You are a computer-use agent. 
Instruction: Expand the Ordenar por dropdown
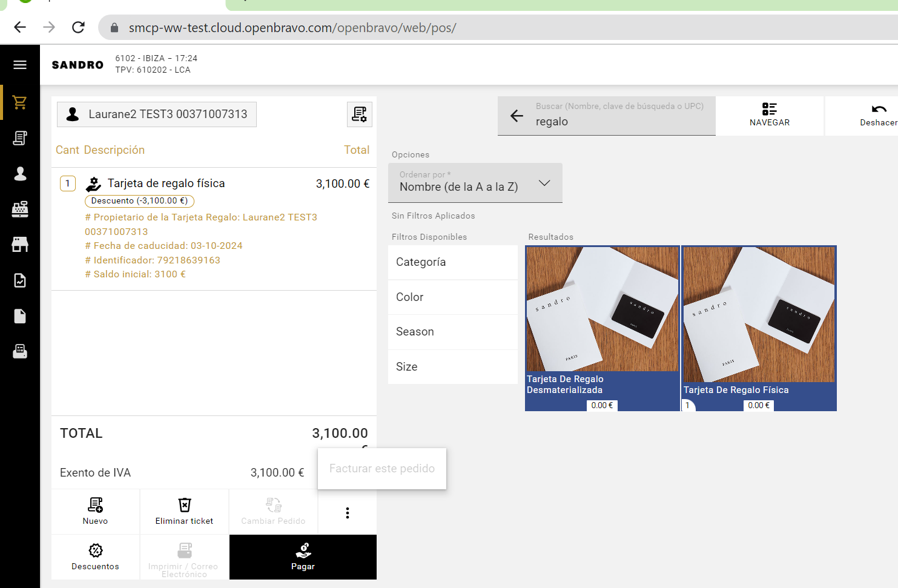[x=475, y=183]
